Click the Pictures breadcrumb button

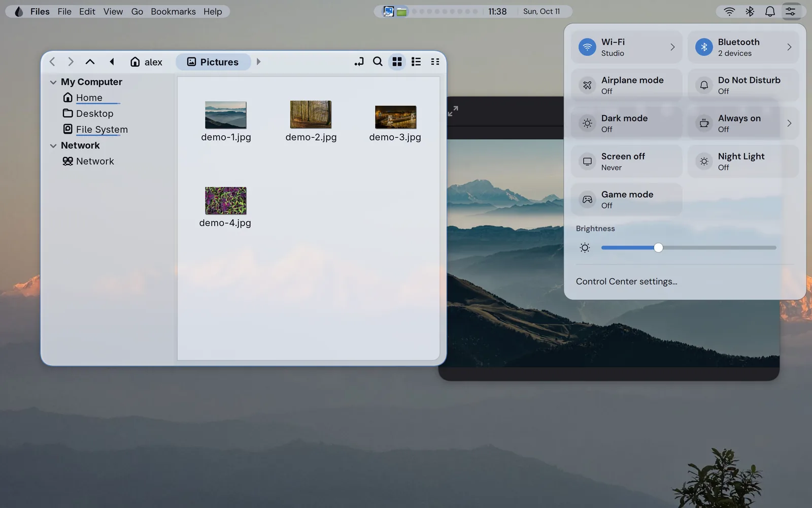(213, 62)
